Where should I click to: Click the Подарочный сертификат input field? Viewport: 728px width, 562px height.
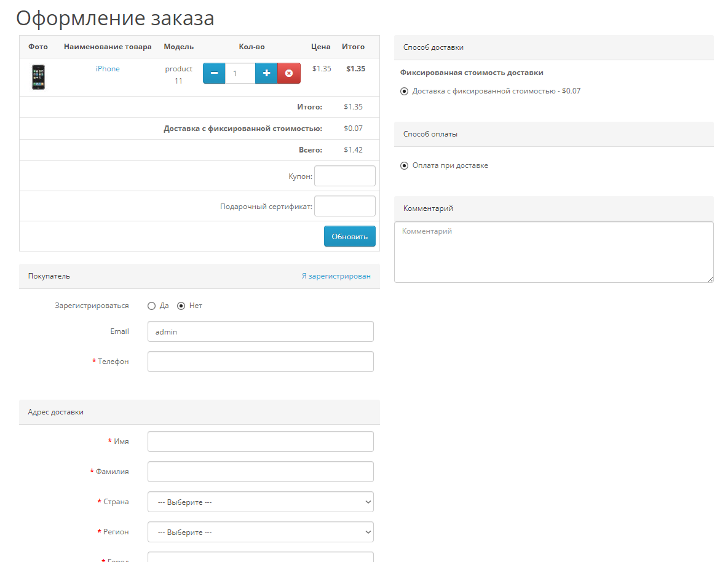click(344, 206)
